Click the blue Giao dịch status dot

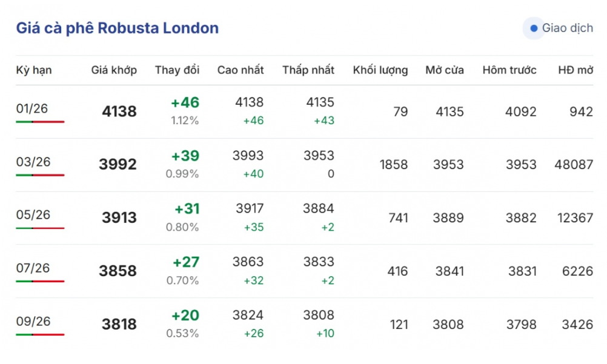[534, 28]
